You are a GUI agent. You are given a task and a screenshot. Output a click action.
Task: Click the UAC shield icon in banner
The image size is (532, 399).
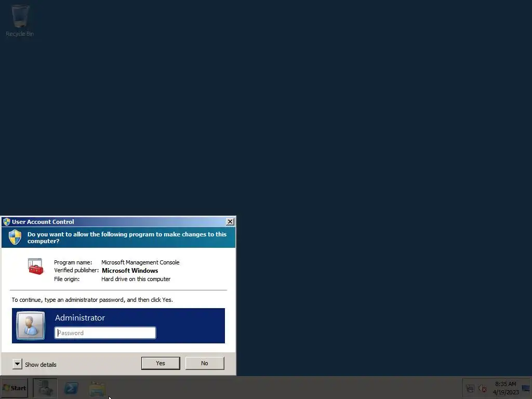point(15,237)
